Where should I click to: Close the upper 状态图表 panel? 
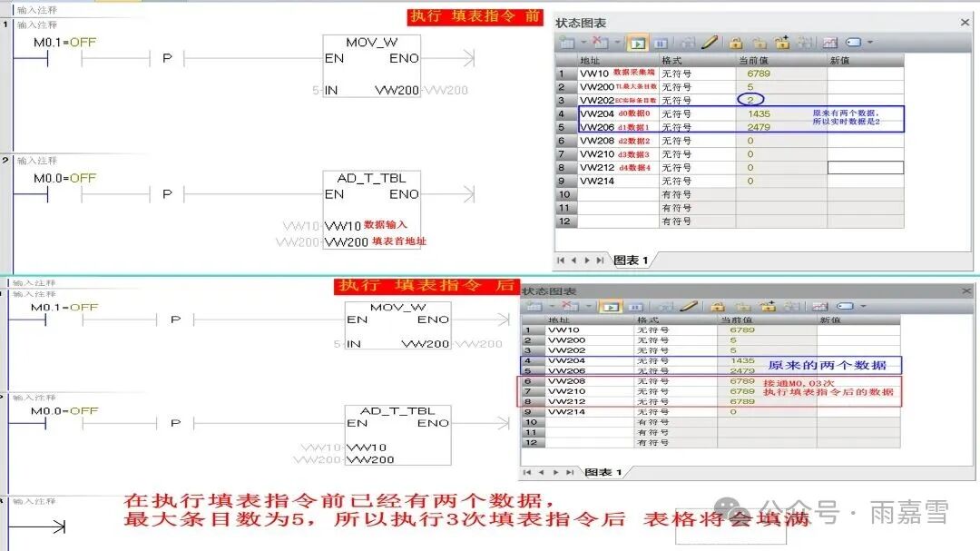(965, 23)
